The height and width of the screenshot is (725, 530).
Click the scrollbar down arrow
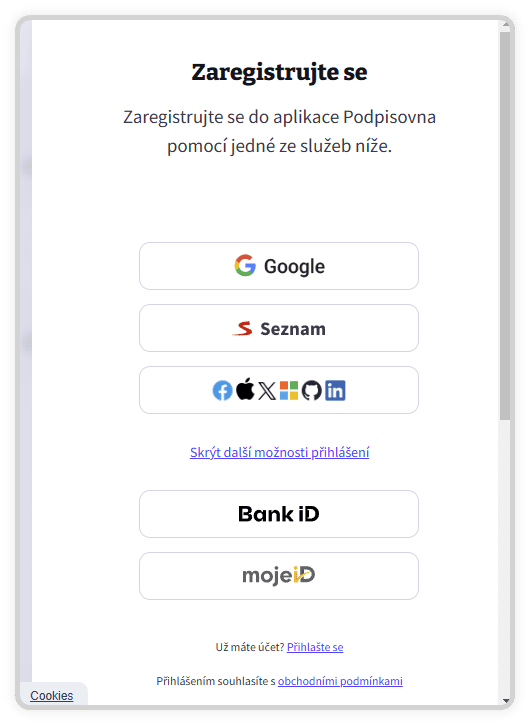point(505,700)
